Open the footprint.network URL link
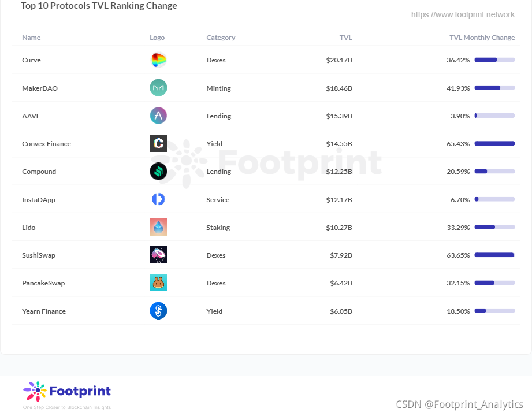This screenshot has height=416, width=532. point(463,14)
